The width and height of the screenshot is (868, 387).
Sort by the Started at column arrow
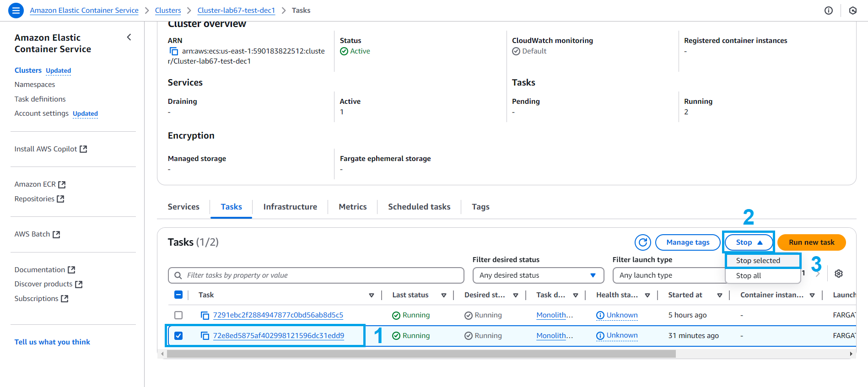click(720, 296)
